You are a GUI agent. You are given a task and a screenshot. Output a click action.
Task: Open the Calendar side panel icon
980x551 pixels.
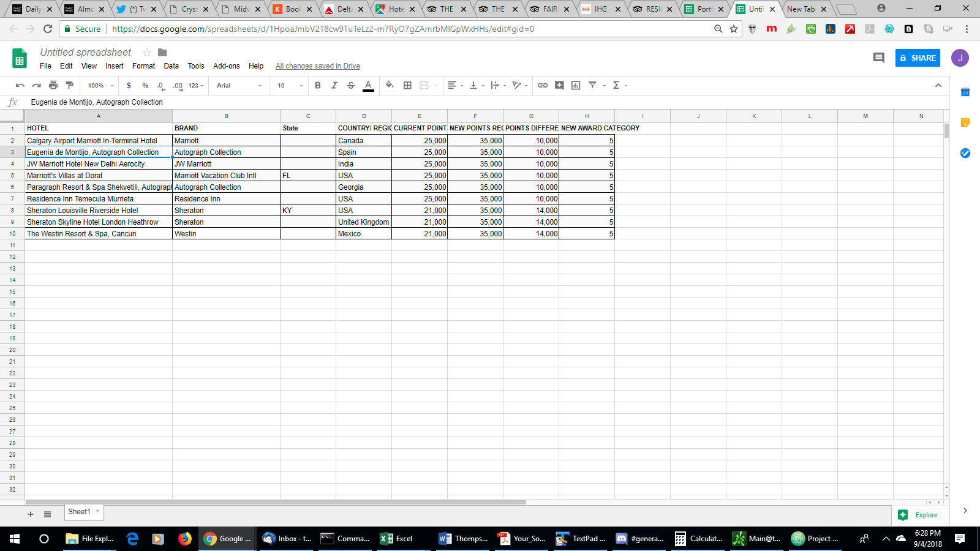(965, 92)
